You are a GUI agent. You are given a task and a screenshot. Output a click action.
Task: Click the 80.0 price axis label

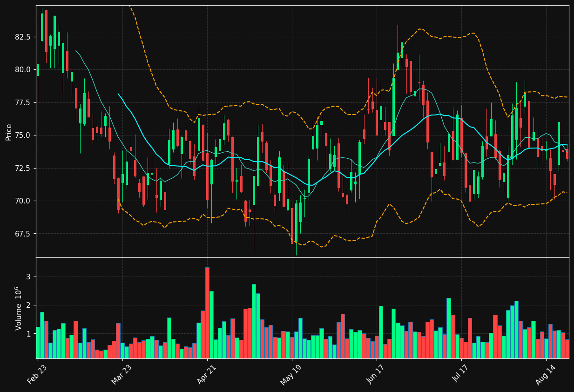(23, 70)
